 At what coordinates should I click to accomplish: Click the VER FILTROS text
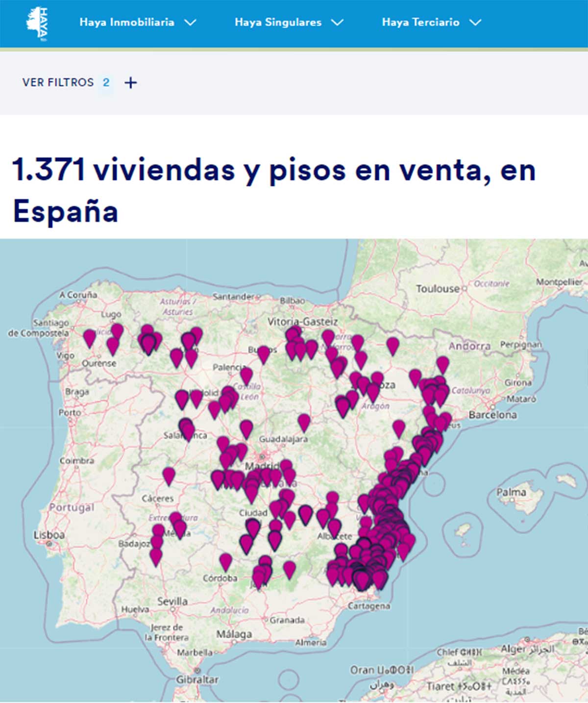click(58, 82)
